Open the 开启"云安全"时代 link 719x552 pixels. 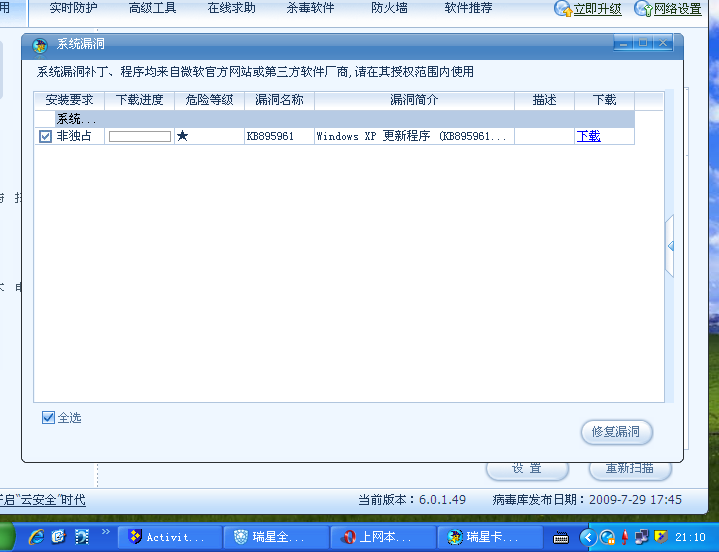point(43,499)
